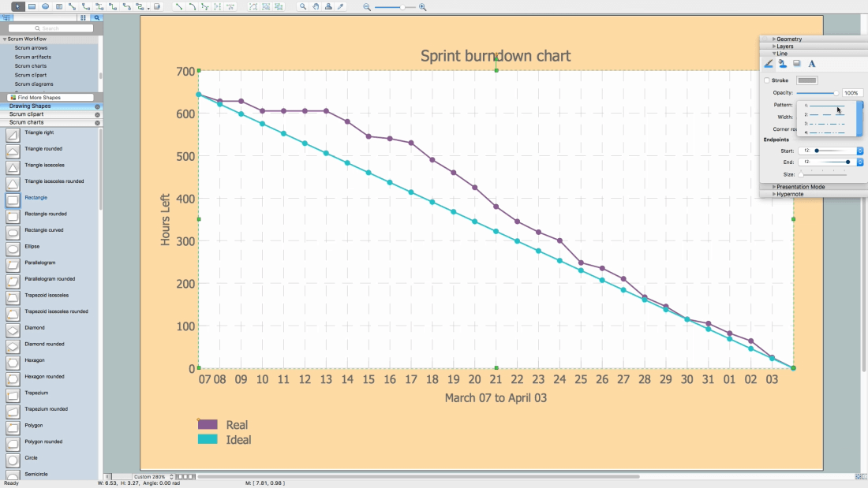
Task: Open the fill bucket tab icon
Action: pyautogui.click(x=782, y=64)
